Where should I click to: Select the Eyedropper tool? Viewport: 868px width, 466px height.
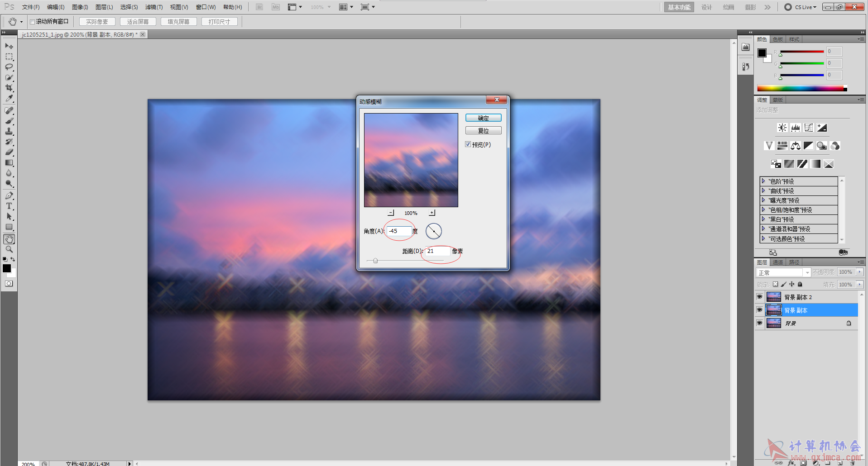click(9, 98)
